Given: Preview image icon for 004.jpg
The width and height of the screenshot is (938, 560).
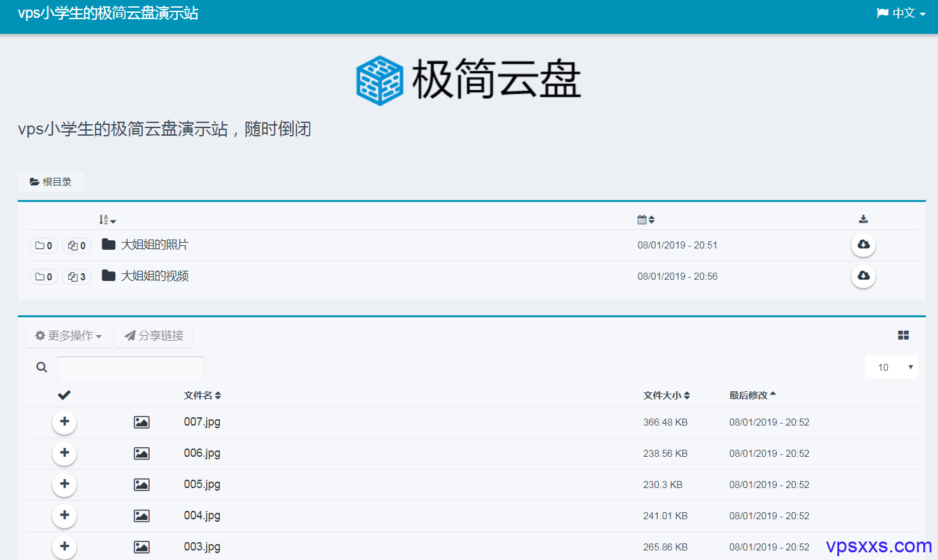Looking at the screenshot, I should click(x=141, y=516).
